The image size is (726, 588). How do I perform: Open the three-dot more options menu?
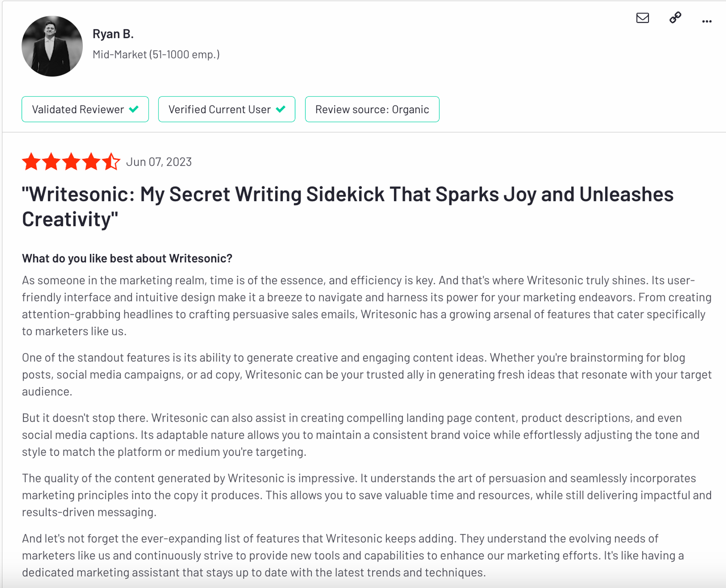pyautogui.click(x=706, y=21)
